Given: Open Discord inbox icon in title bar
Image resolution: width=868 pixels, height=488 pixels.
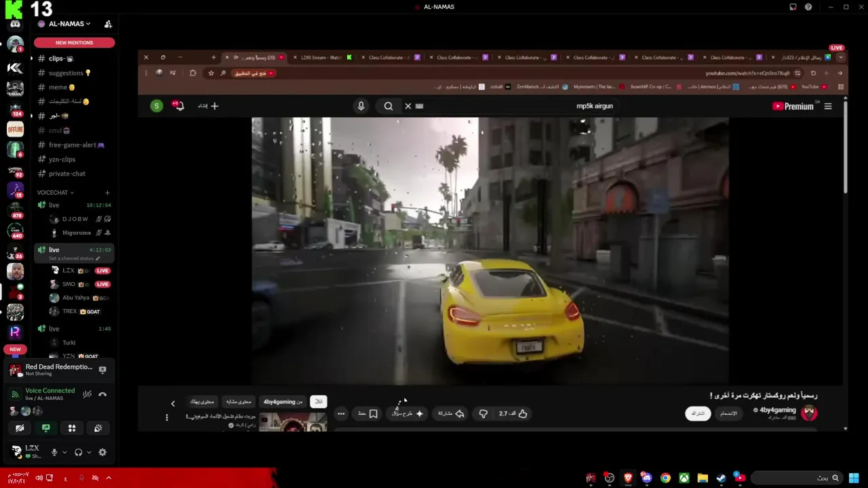Looking at the screenshot, I should tap(793, 7).
